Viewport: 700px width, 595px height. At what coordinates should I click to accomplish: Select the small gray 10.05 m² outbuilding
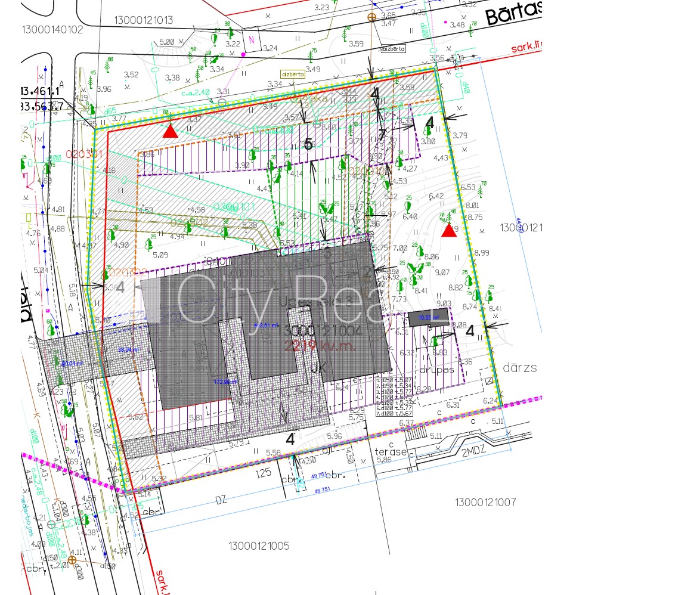coord(428,317)
